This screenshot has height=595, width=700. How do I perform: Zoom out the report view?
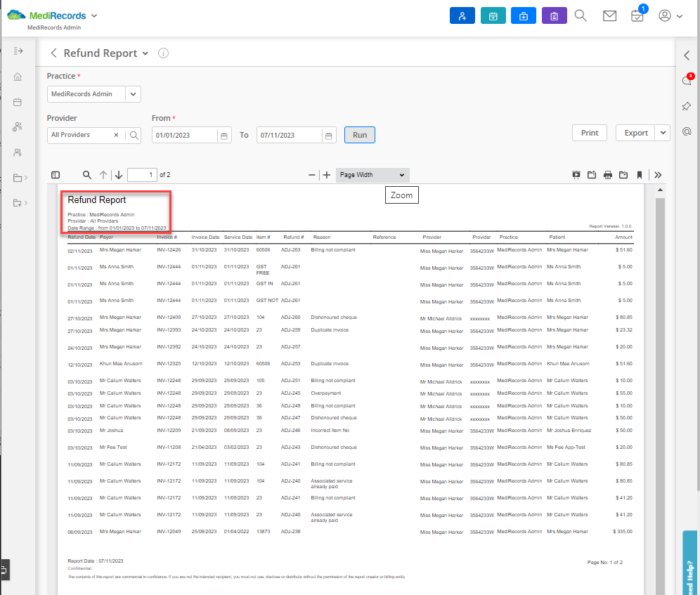[311, 175]
